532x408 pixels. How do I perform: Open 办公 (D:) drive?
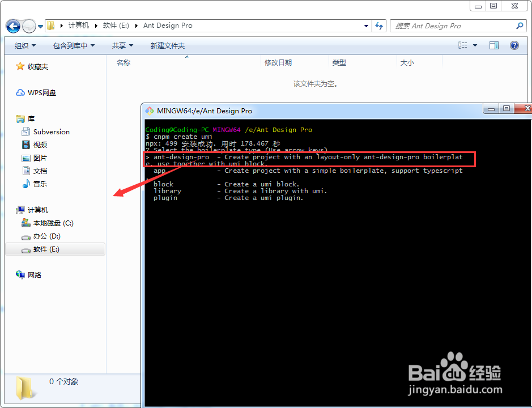(x=47, y=236)
